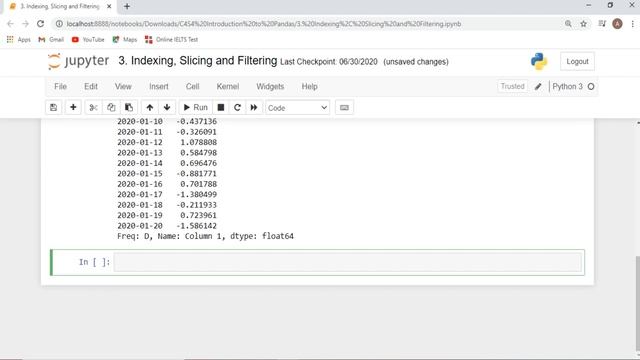
Task: Open Chrome three-dot menu
Action: tap(633, 24)
